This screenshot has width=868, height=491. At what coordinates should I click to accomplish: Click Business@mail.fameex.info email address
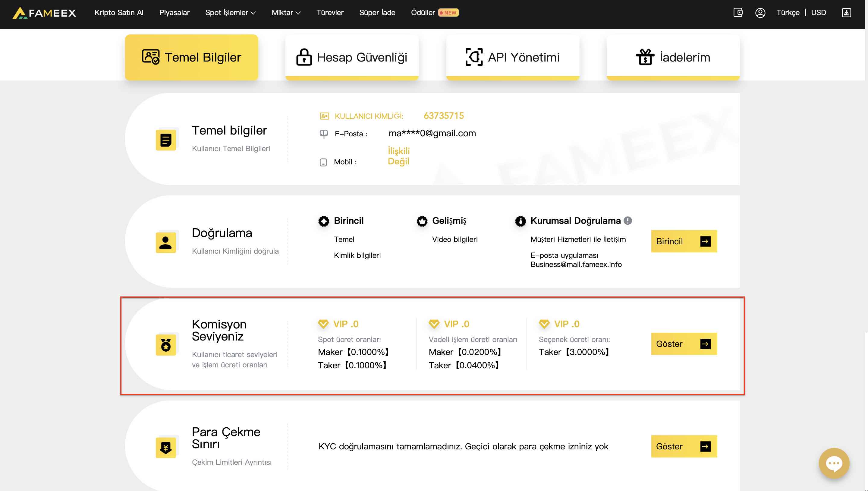point(576,265)
